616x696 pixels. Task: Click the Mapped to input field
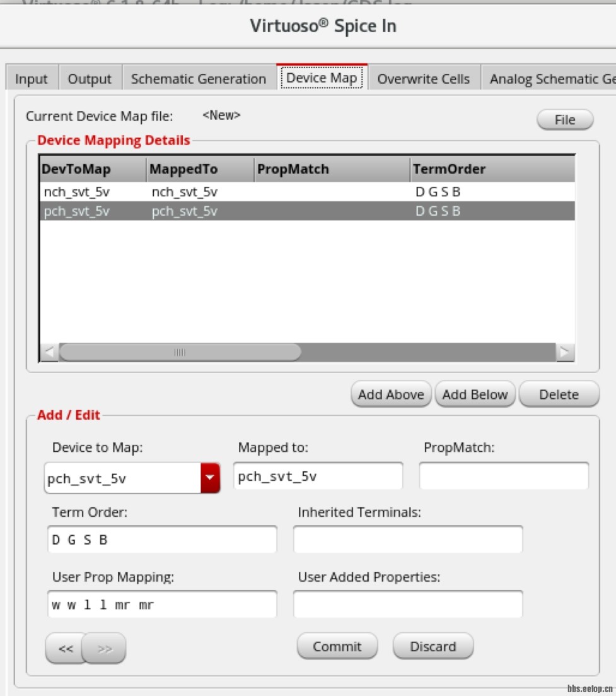[318, 476]
